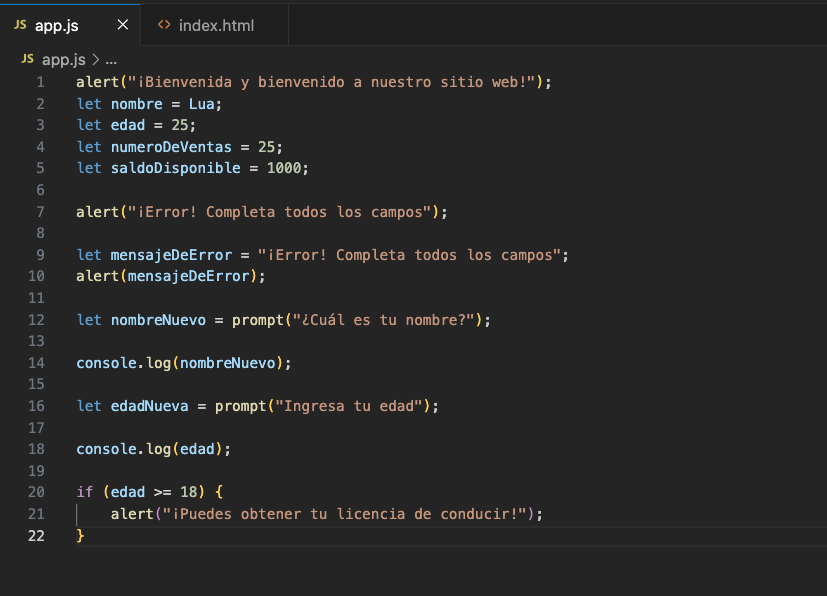Screen dimensions: 827x596
Task: Click line number 6 in the gutter
Action: point(41,190)
